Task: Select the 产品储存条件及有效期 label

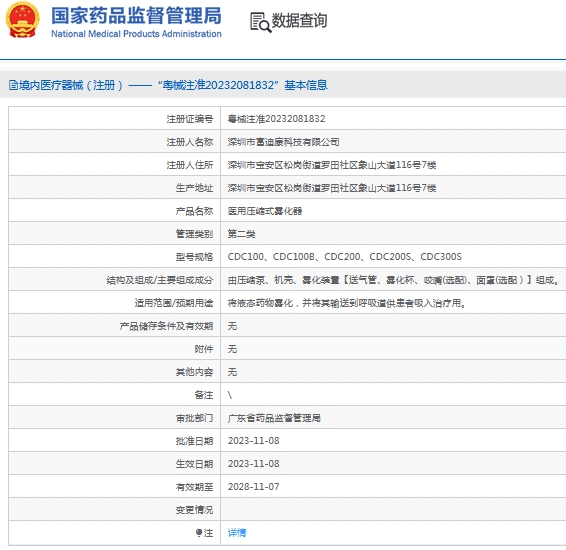Action: pos(166,326)
